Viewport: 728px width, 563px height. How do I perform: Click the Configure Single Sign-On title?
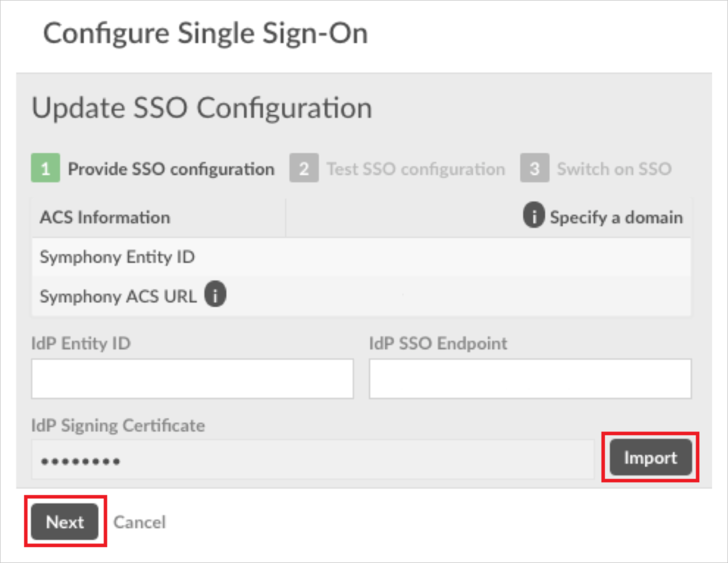(205, 33)
